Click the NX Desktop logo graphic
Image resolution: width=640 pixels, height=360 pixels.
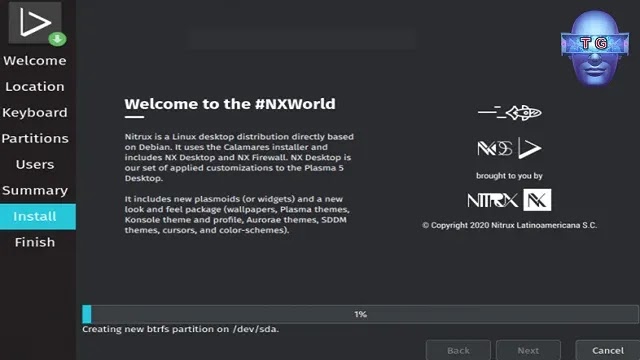click(x=509, y=148)
